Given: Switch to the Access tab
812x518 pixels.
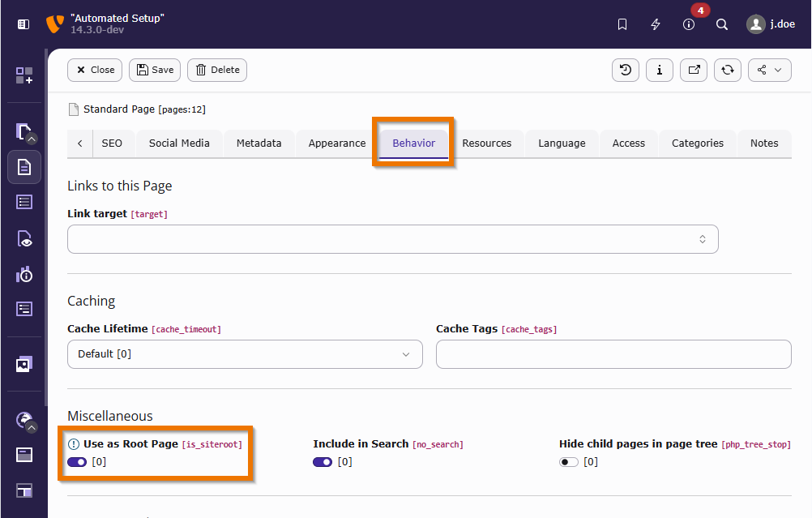Looking at the screenshot, I should click(629, 143).
